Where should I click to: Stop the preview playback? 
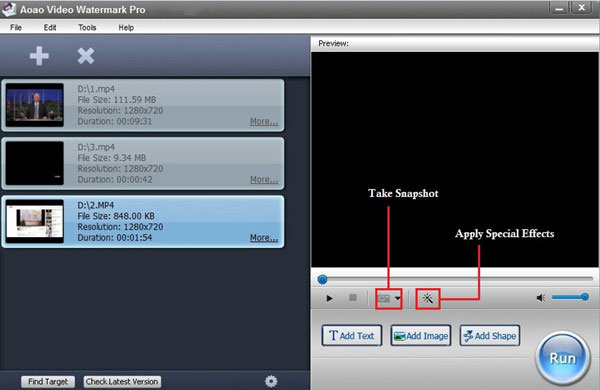353,298
